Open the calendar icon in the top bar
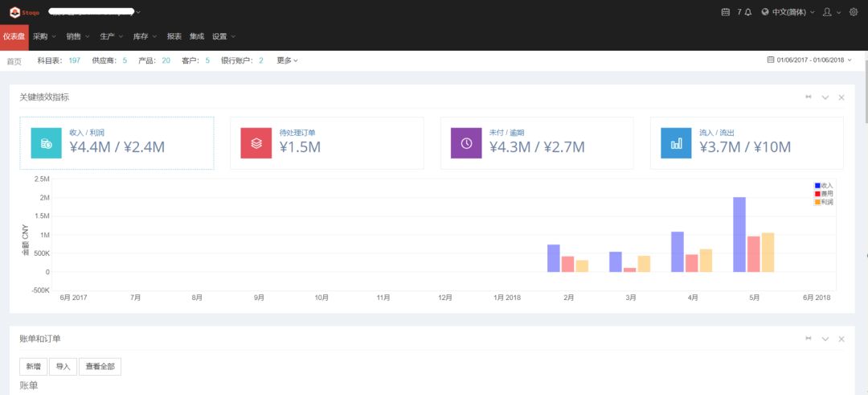 tap(725, 12)
